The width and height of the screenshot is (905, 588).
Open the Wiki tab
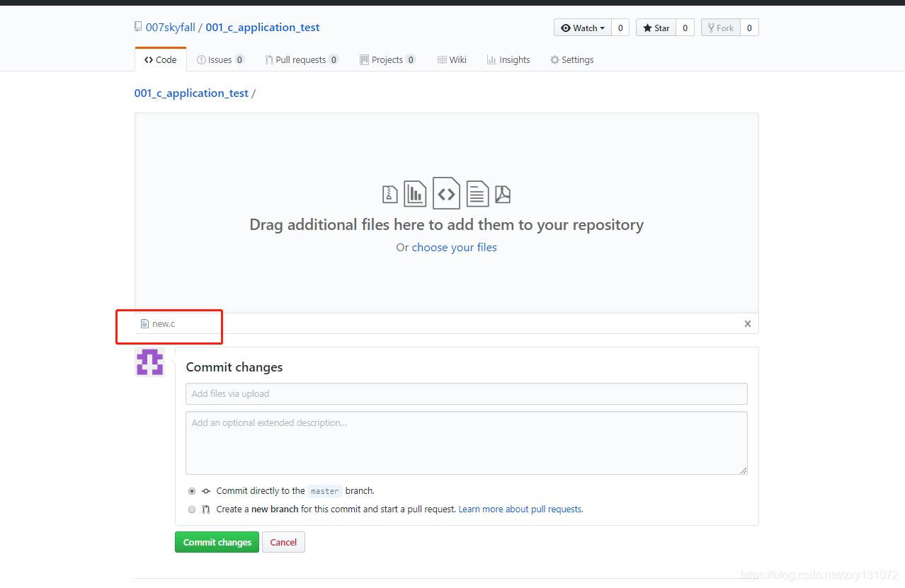[x=452, y=59]
